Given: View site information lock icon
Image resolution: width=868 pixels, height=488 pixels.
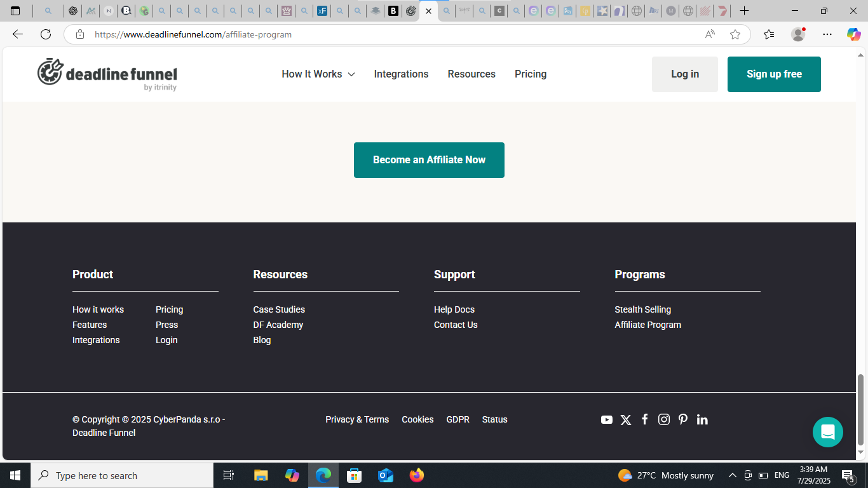Looking at the screenshot, I should [x=80, y=34].
